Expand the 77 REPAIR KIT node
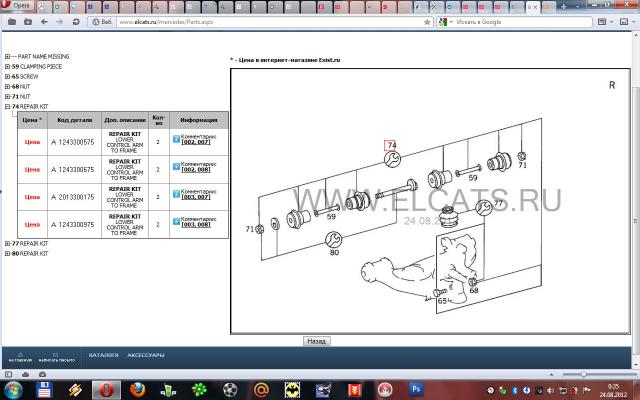The image size is (640, 400). pos(7,243)
